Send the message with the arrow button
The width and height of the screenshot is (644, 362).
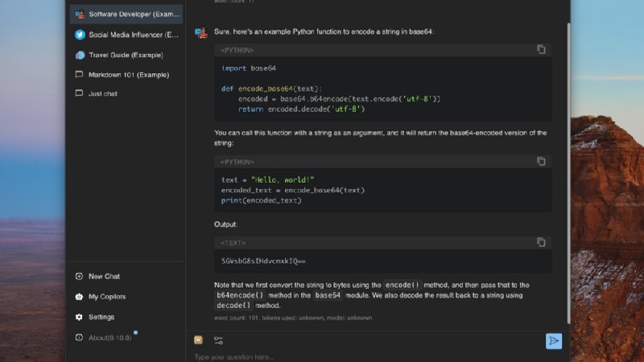554,341
